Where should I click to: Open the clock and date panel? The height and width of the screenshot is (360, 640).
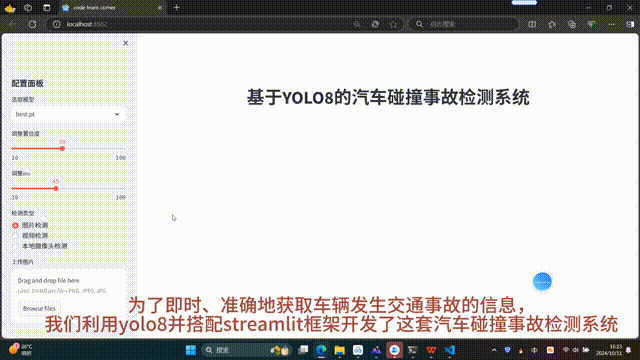(609, 350)
